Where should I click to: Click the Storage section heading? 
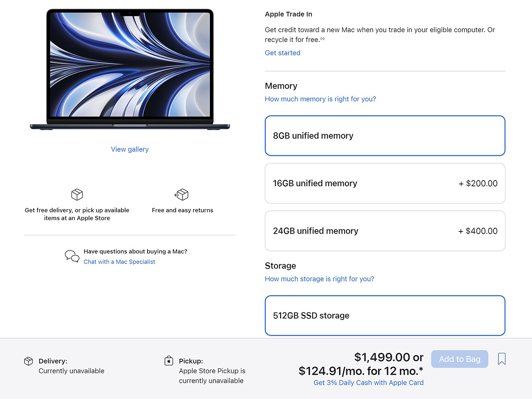(281, 266)
